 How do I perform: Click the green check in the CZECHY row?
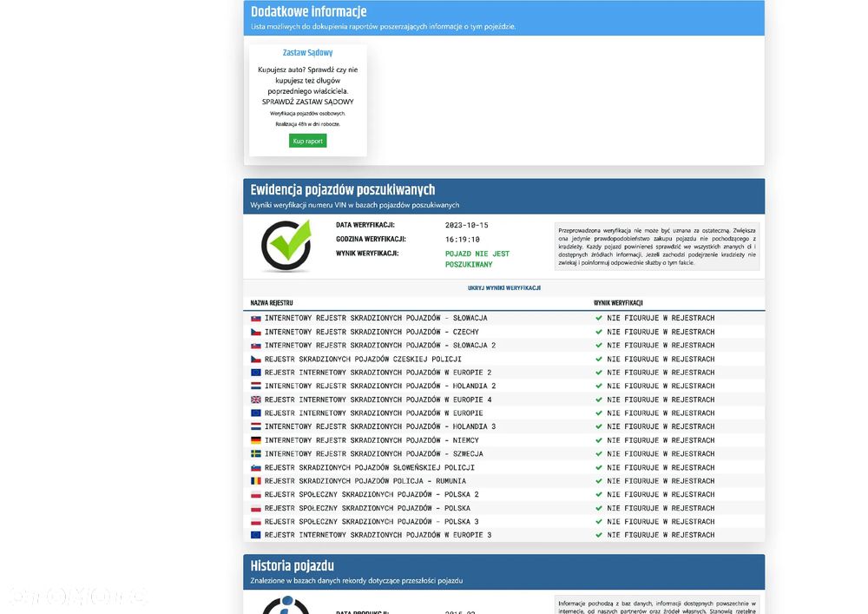598,333
